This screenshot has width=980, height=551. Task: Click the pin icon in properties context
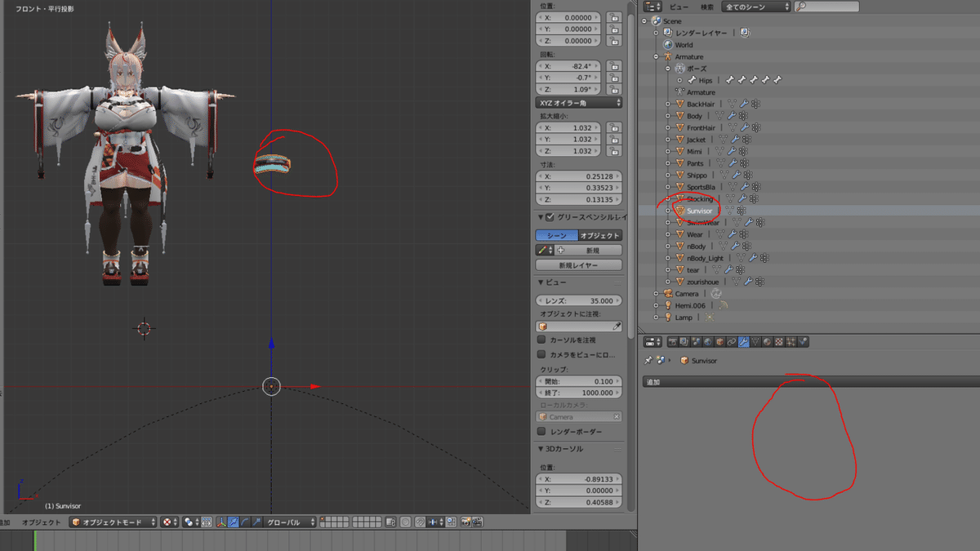click(648, 360)
